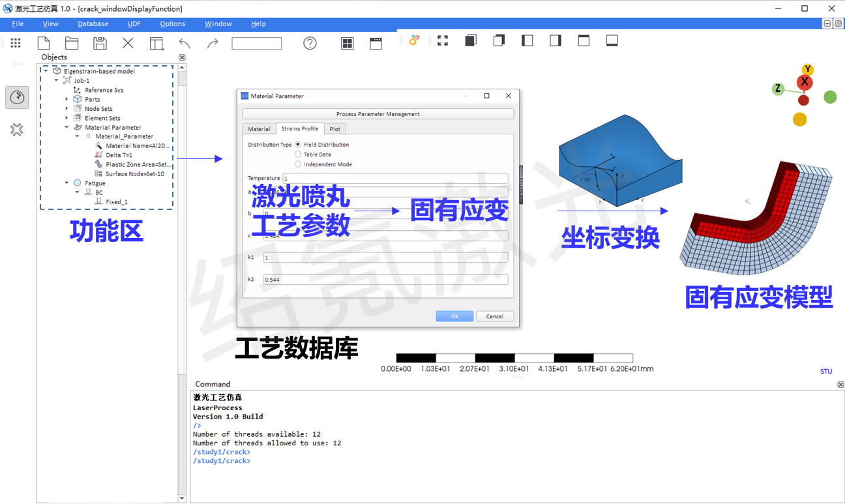849x504 pixels.
Task: Collapse the Job-1 tree node
Action: pos(56,80)
